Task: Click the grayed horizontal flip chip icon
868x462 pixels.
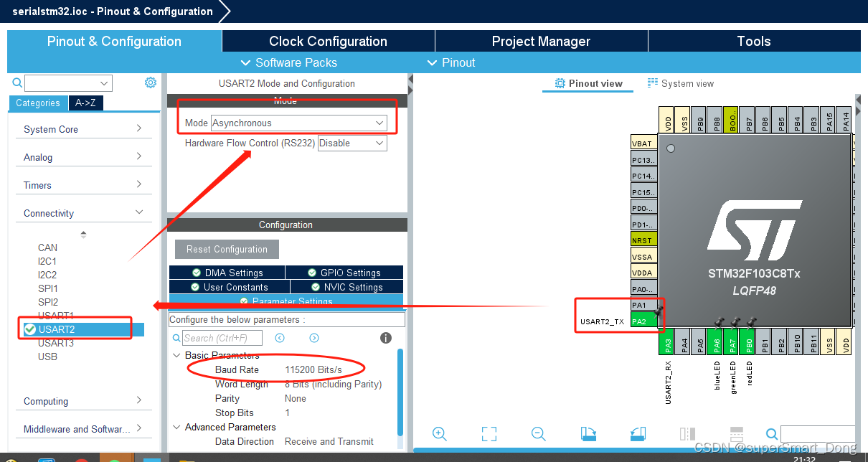Action: [737, 433]
